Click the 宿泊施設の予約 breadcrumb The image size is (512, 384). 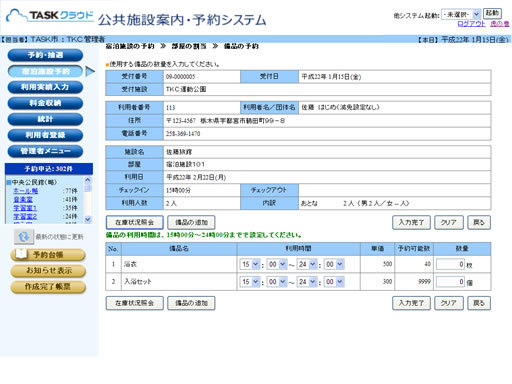(130, 46)
